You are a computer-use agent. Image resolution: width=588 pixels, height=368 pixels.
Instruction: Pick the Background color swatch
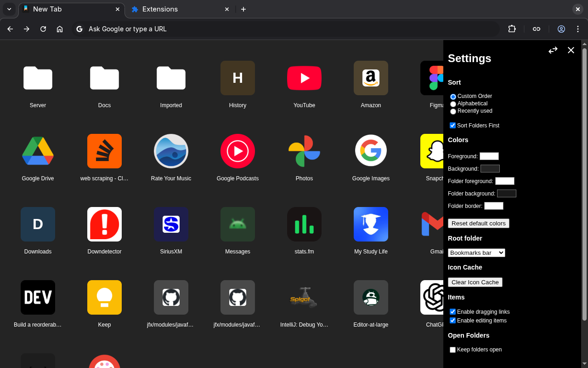pos(490,169)
